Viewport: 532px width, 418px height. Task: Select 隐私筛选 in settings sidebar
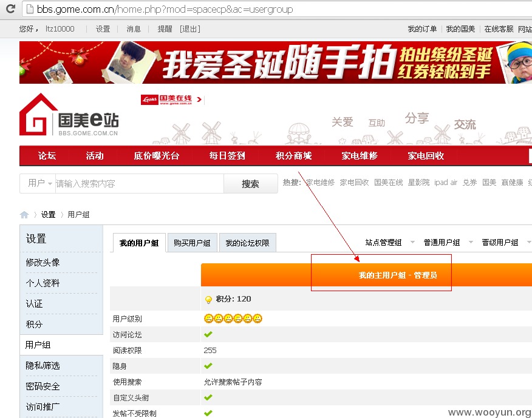[43, 365]
